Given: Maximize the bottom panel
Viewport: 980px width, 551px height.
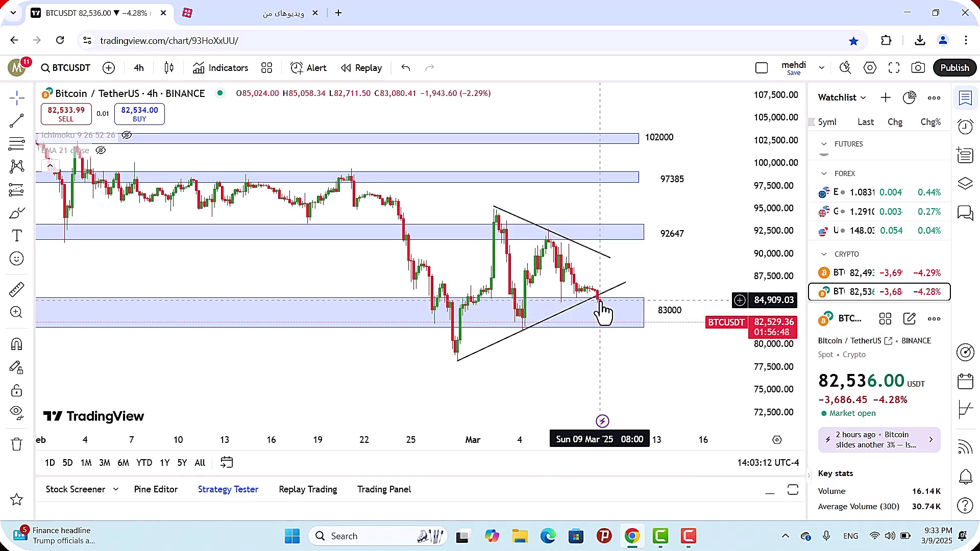Looking at the screenshot, I should coord(793,490).
